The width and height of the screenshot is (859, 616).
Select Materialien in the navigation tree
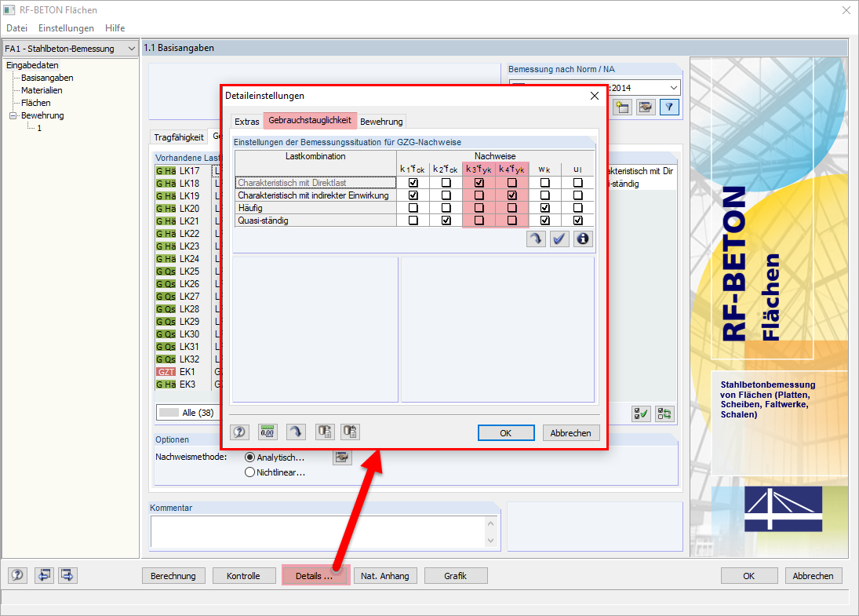[x=42, y=90]
